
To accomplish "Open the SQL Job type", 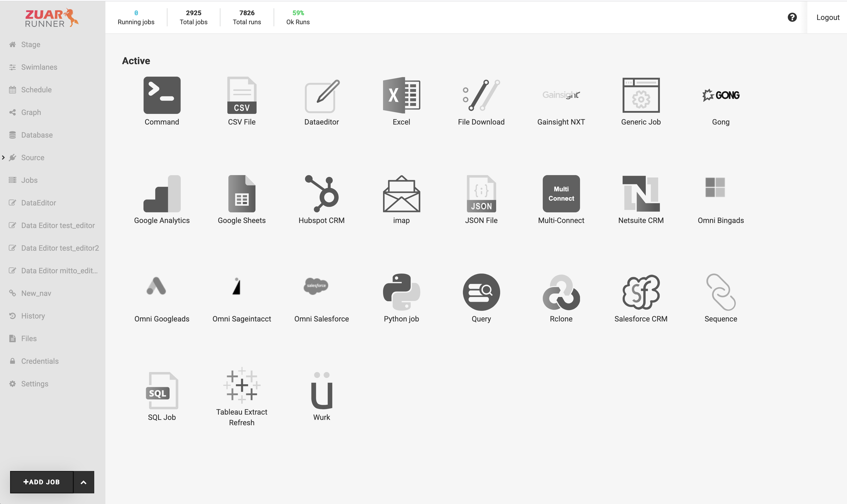I will coord(162,391).
